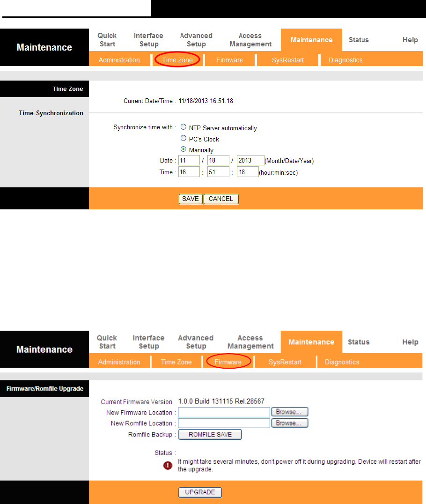Browse for New Romfile Location file
Viewport: 426px width, 504px height.
290,423
